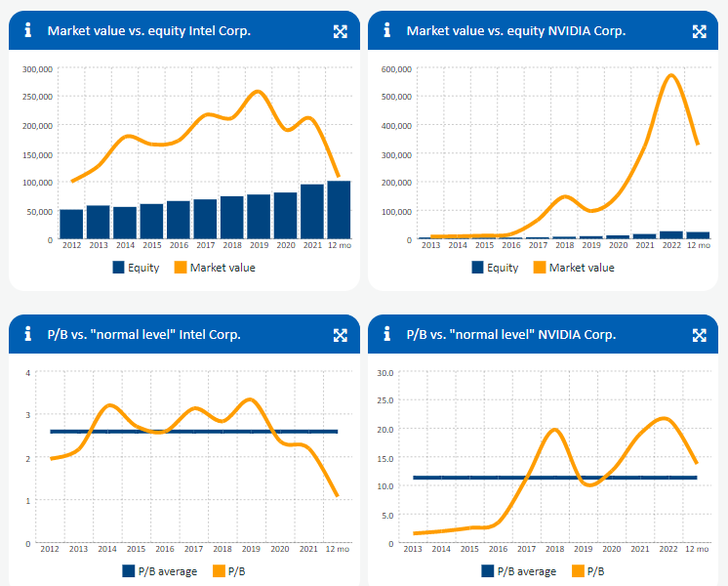Open info for Intel market value chart
The image size is (728, 586).
[x=28, y=30]
